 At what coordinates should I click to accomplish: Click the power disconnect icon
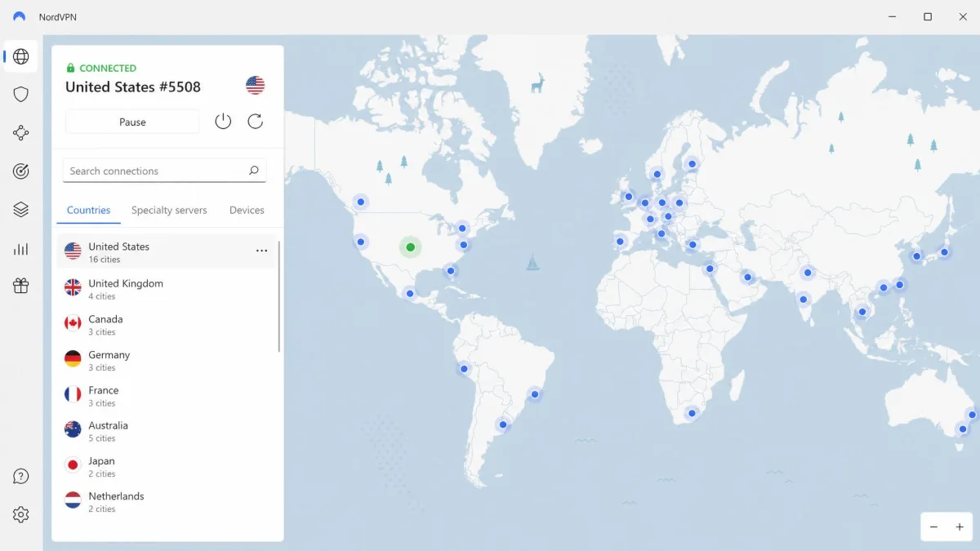[x=223, y=122]
